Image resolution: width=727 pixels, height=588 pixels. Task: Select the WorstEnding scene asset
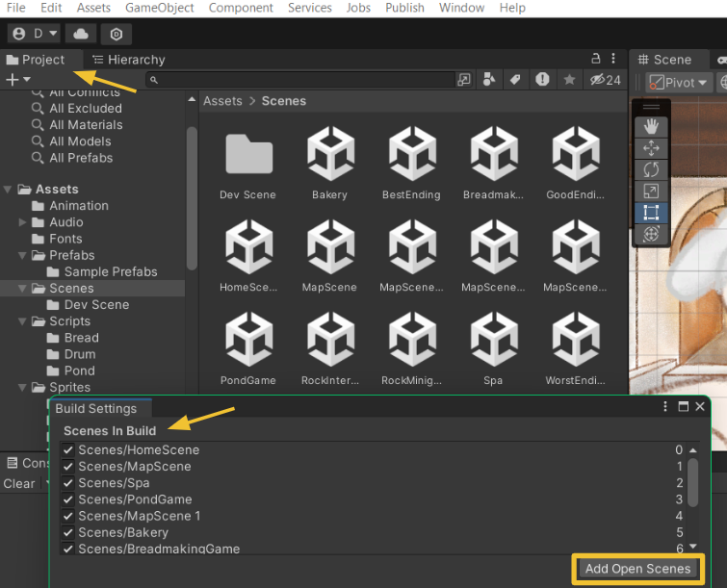pos(576,349)
